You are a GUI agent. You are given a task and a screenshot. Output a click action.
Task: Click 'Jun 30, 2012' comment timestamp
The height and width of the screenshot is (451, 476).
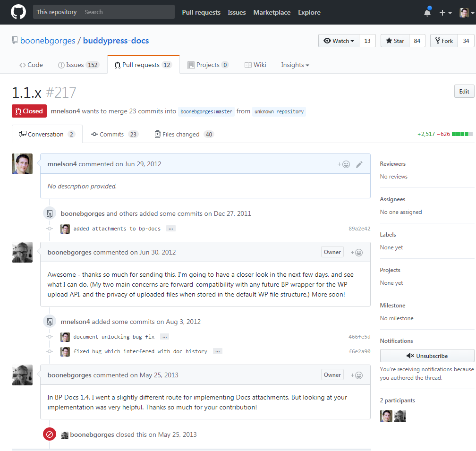[x=157, y=252]
